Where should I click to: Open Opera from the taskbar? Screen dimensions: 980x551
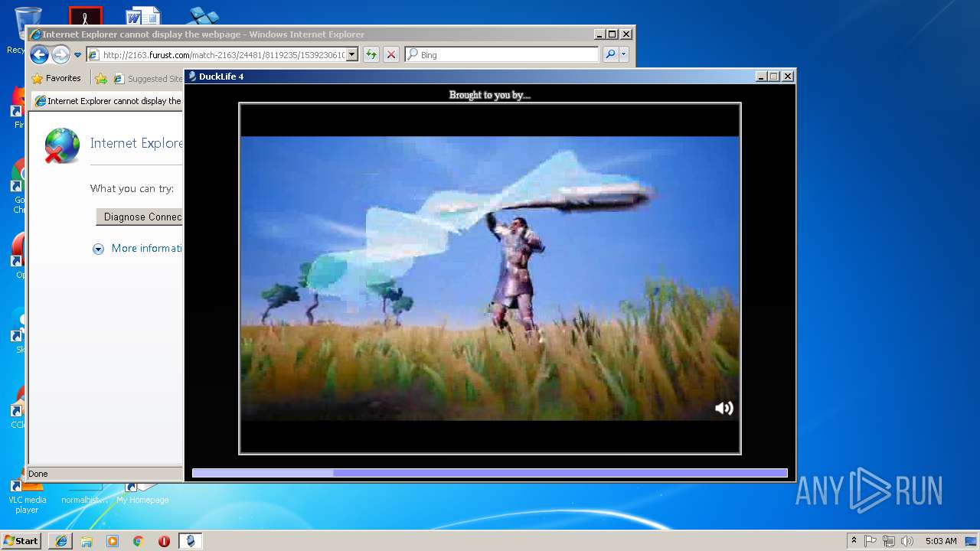pos(164,541)
